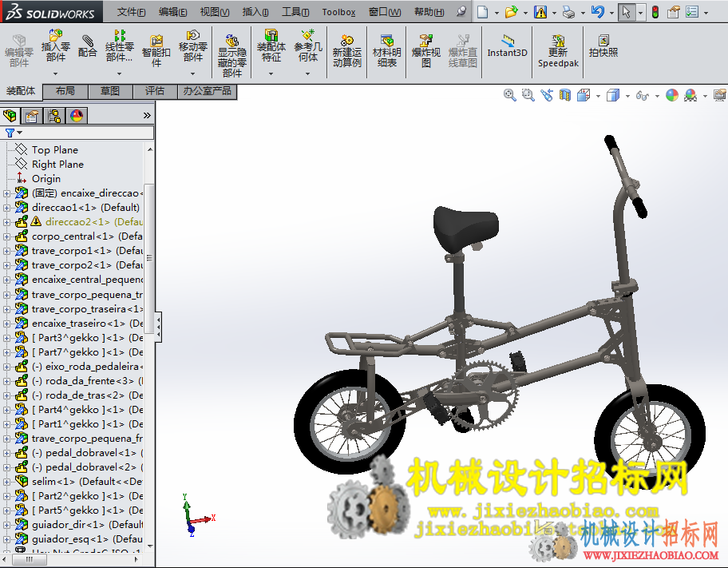Open Assembly Features (装配体特征)
The width and height of the screenshot is (728, 568).
(271, 46)
